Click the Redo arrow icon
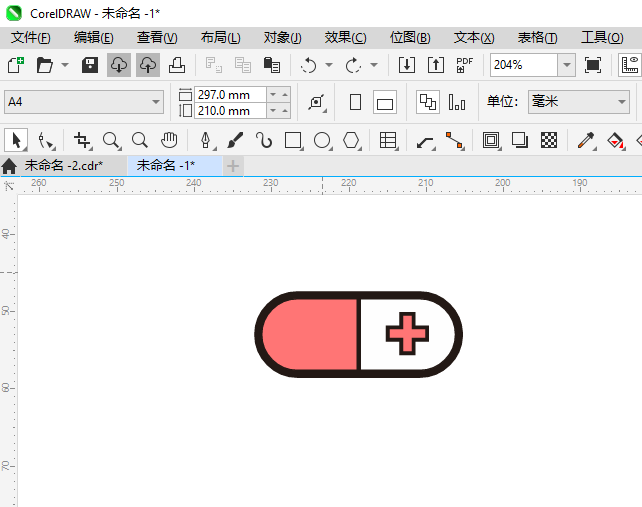642x507 pixels. pyautogui.click(x=353, y=65)
